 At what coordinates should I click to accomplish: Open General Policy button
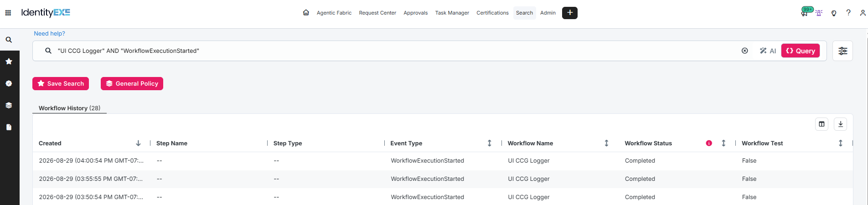[x=132, y=84]
